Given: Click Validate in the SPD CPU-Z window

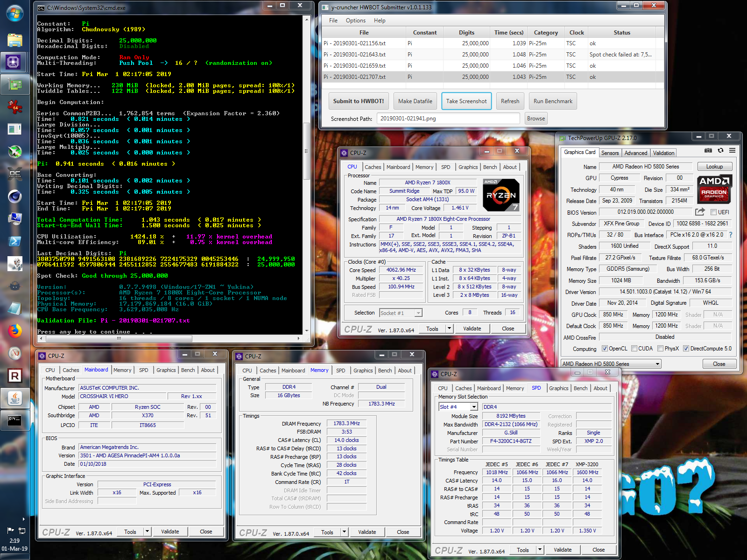Looking at the screenshot, I should point(563,550).
